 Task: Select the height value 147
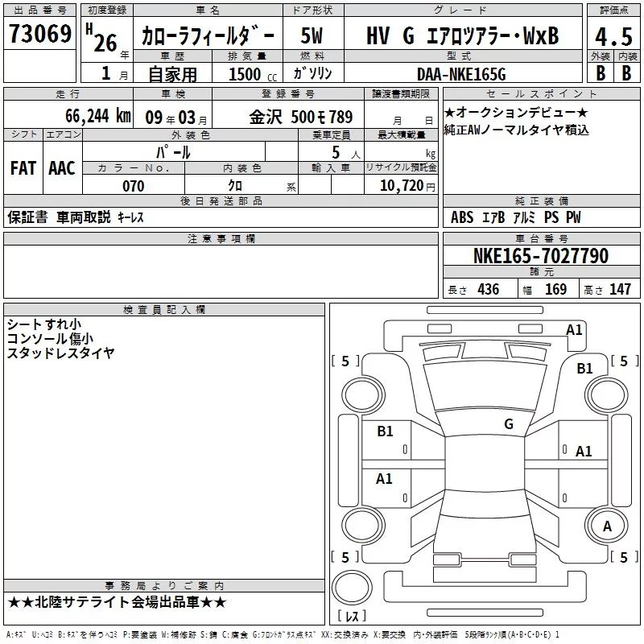click(x=620, y=290)
